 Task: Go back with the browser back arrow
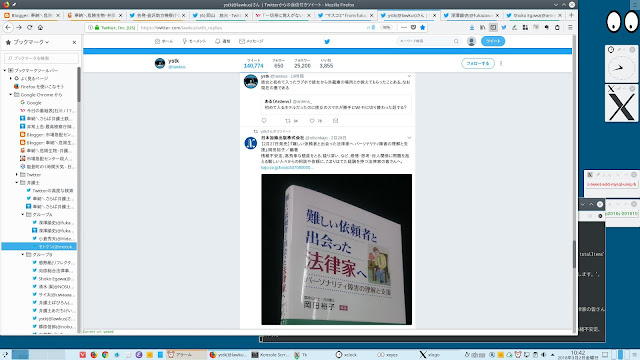click(x=8, y=27)
